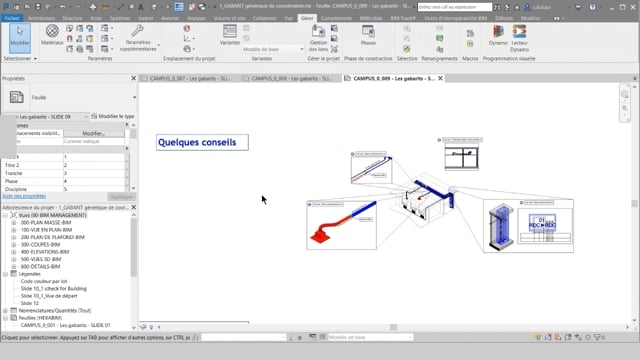Click the Revit application logo icon

click(6, 7)
